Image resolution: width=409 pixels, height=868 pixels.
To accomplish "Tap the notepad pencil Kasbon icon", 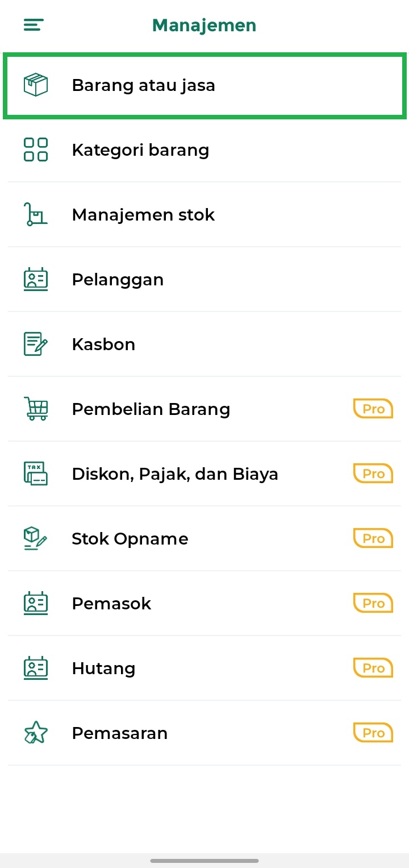I will pyautogui.click(x=36, y=344).
